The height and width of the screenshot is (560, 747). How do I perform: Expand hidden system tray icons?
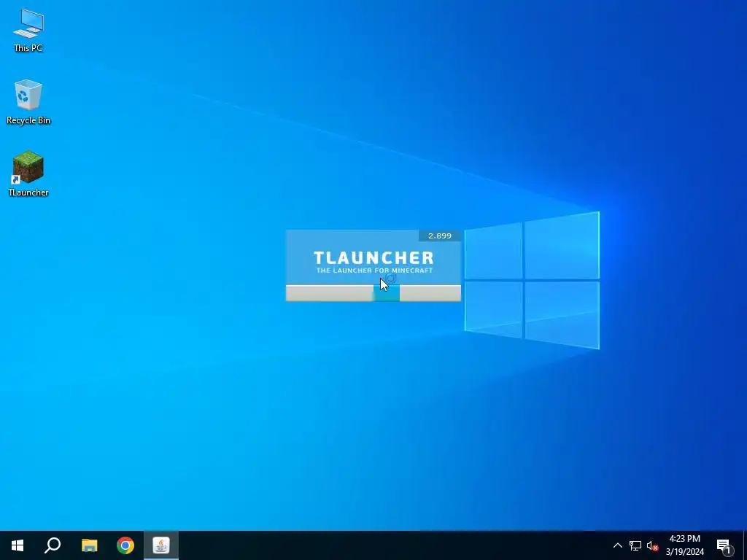tap(617, 545)
